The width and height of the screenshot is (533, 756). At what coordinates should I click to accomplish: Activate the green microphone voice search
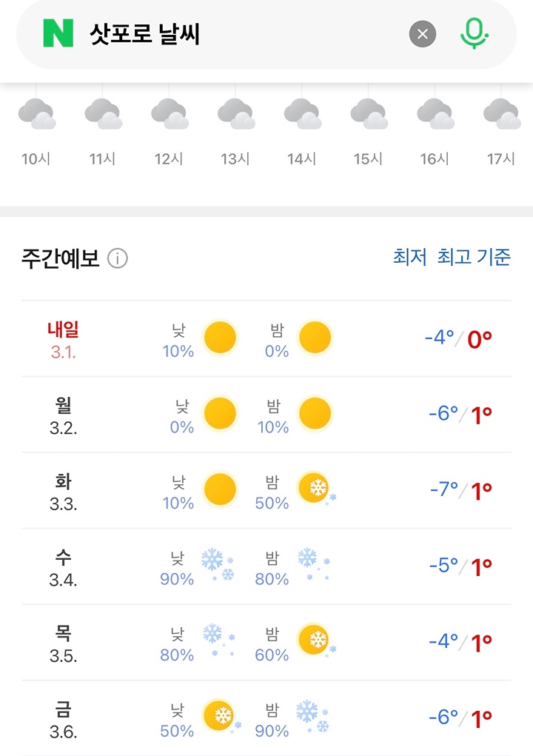pos(474,34)
